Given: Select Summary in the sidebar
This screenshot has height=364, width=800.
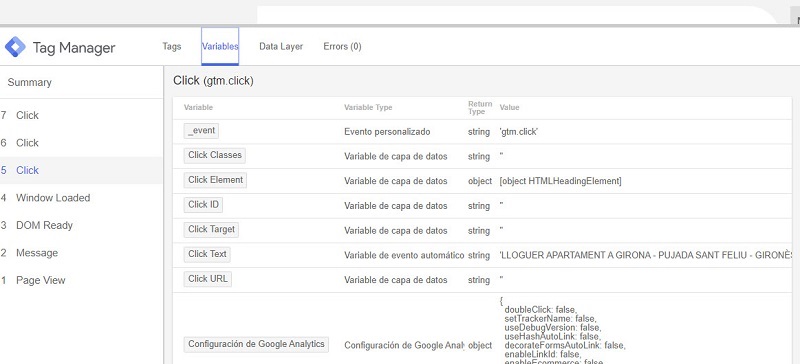Looking at the screenshot, I should point(30,82).
